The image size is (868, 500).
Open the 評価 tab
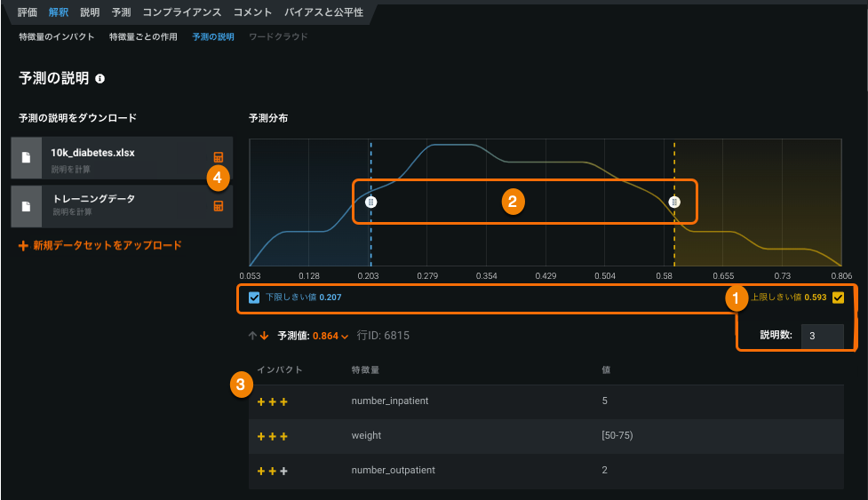point(28,13)
